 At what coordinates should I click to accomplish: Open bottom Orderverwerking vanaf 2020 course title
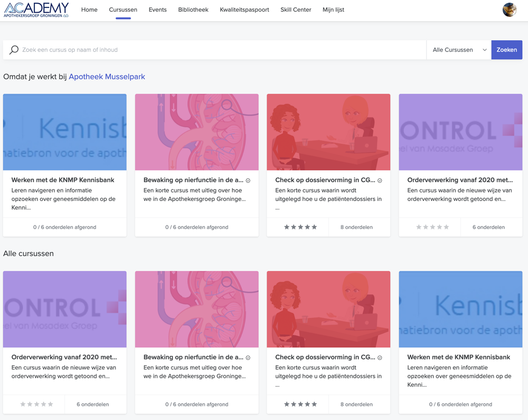(64, 357)
